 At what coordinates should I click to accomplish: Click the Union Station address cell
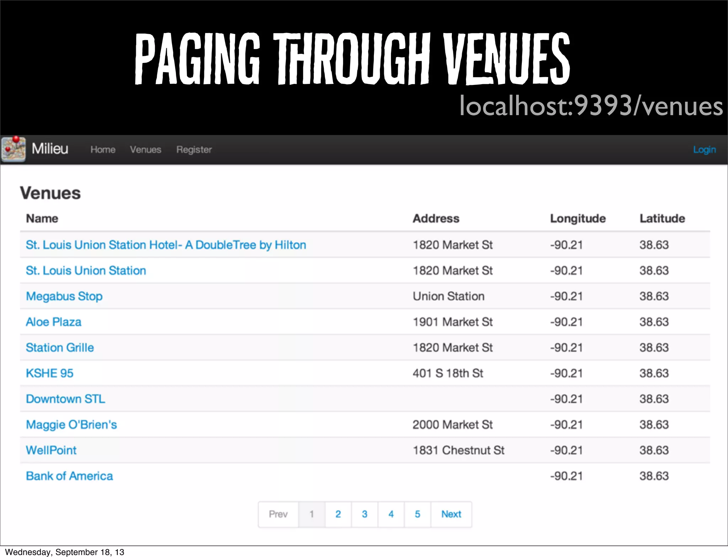point(449,296)
